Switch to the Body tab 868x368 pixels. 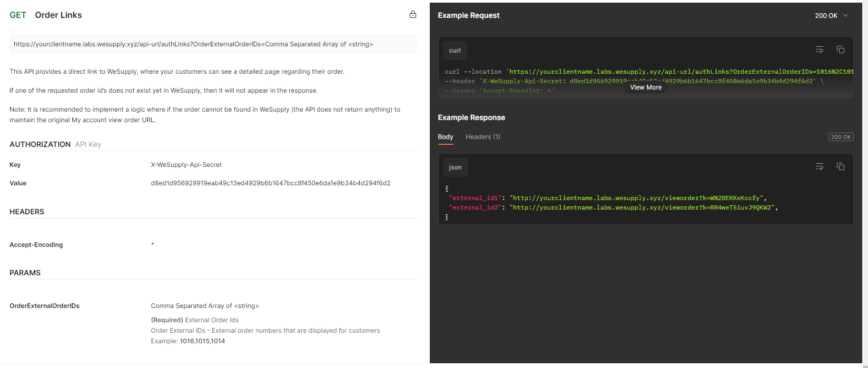446,137
